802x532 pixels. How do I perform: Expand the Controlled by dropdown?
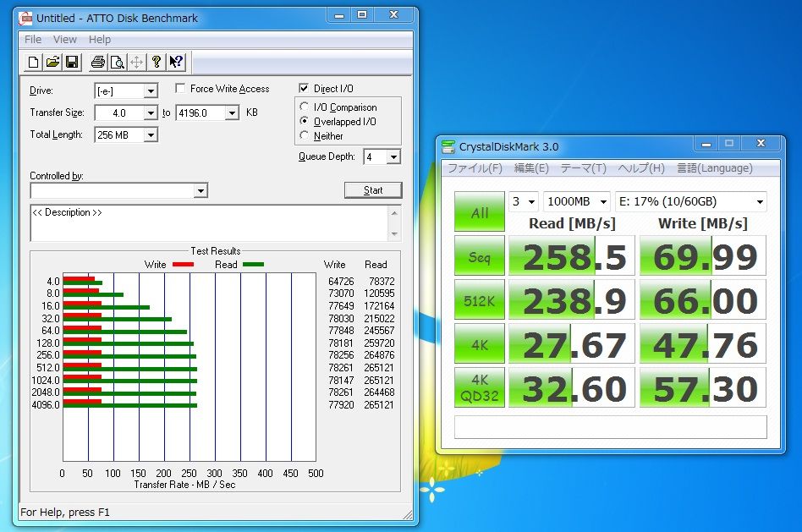(x=201, y=191)
